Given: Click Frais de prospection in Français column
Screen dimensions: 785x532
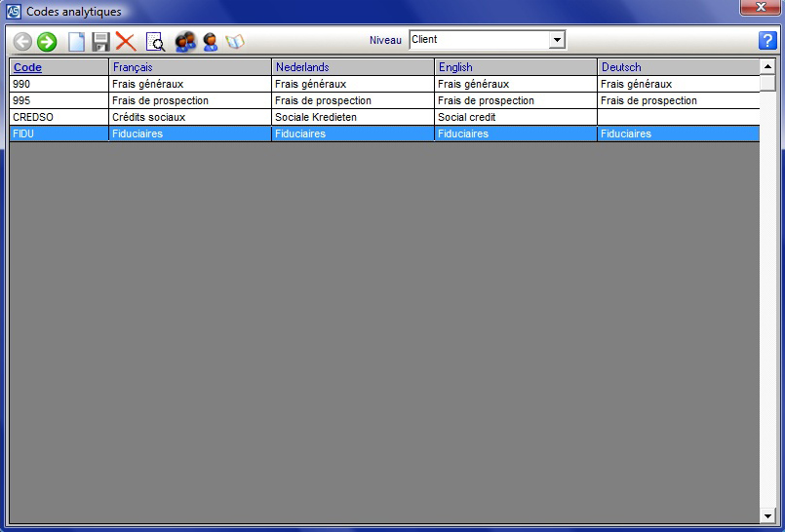Looking at the screenshot, I should click(190, 100).
